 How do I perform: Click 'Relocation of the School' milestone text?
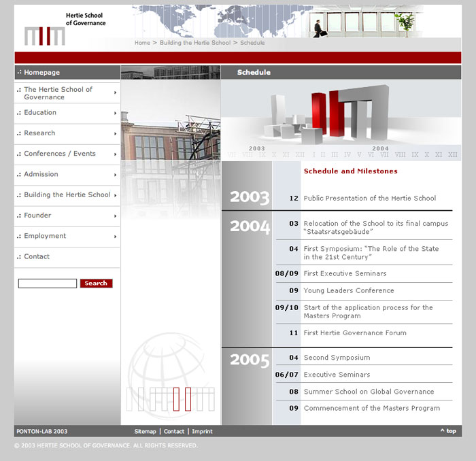(x=376, y=228)
